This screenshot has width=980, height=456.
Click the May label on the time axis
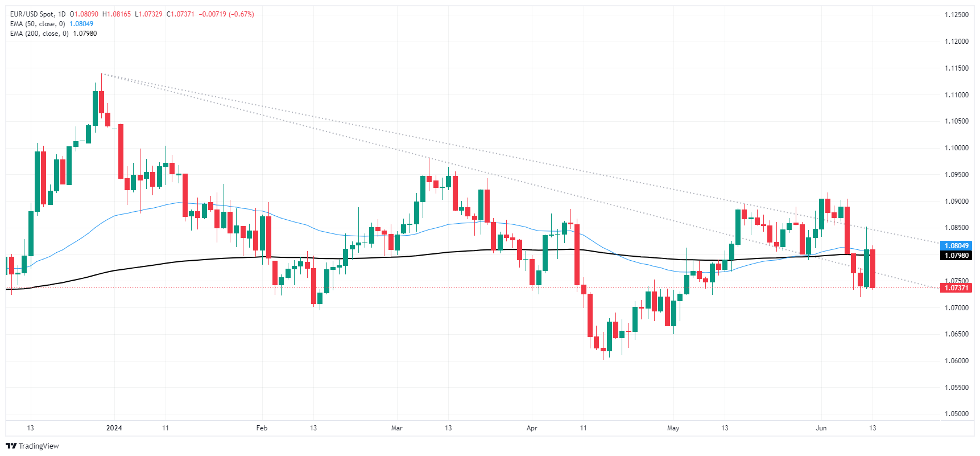click(x=673, y=428)
